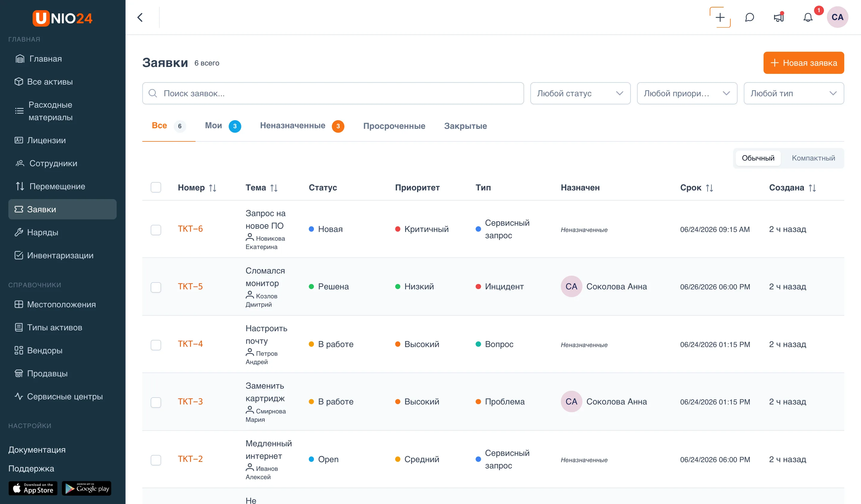The height and width of the screenshot is (504, 861).
Task: Tick the checkbox for ticket TKT-6
Action: (156, 230)
